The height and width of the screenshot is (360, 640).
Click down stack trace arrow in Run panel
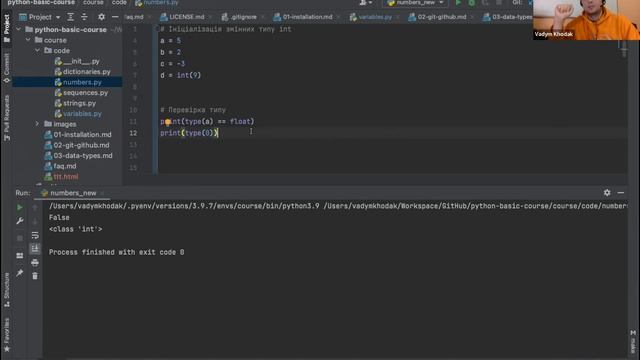[35, 221]
